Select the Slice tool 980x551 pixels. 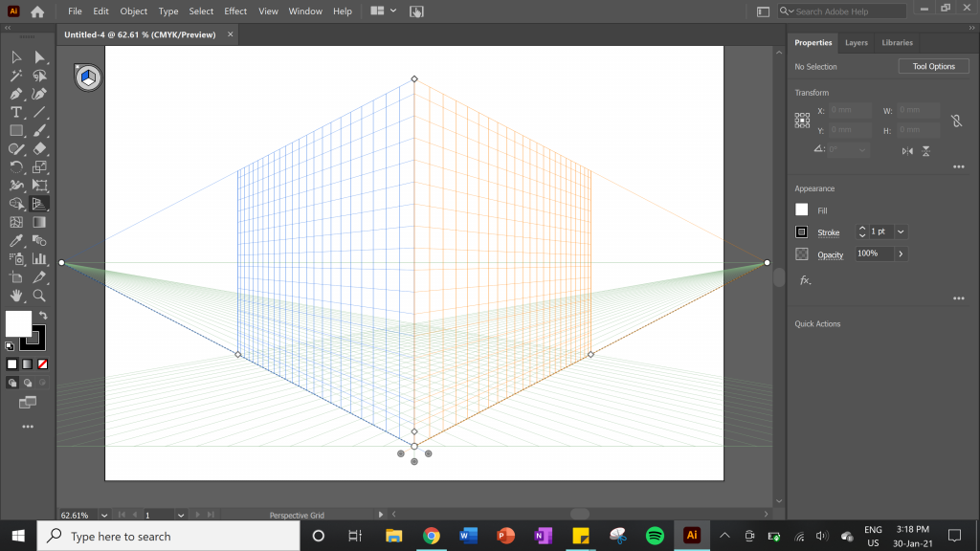pyautogui.click(x=39, y=277)
